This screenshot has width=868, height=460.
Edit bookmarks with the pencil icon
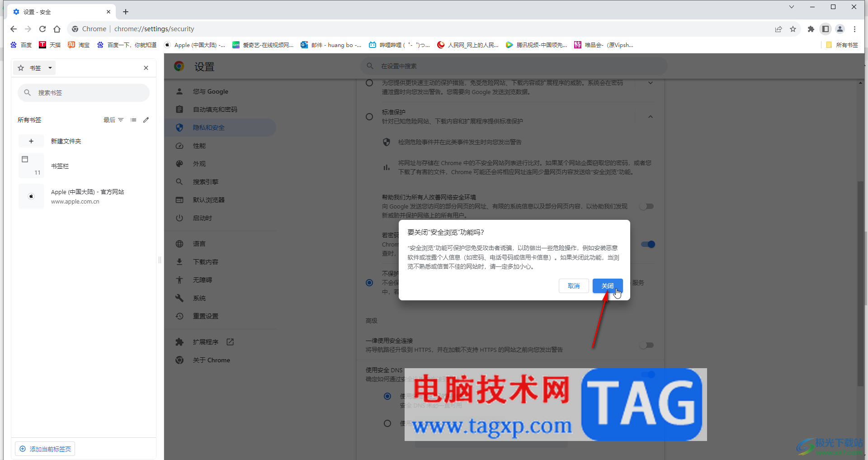pyautogui.click(x=146, y=120)
